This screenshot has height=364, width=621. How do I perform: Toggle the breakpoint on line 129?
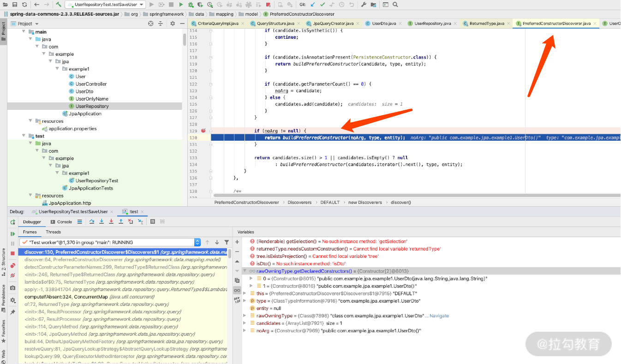(203, 131)
